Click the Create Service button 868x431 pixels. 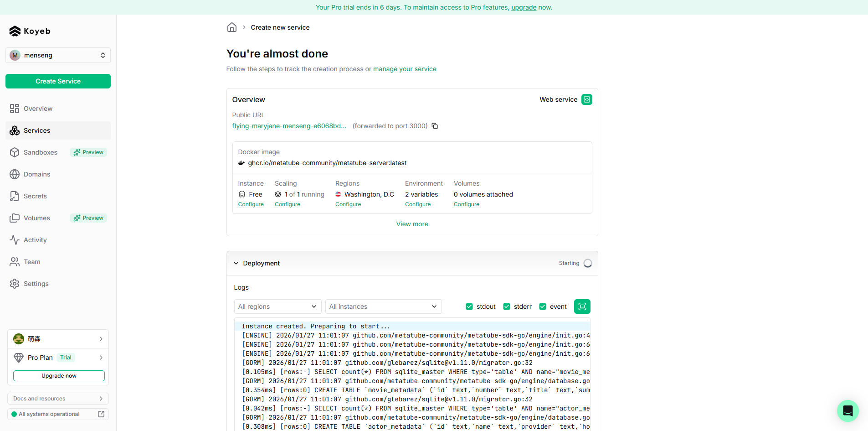pyautogui.click(x=58, y=81)
